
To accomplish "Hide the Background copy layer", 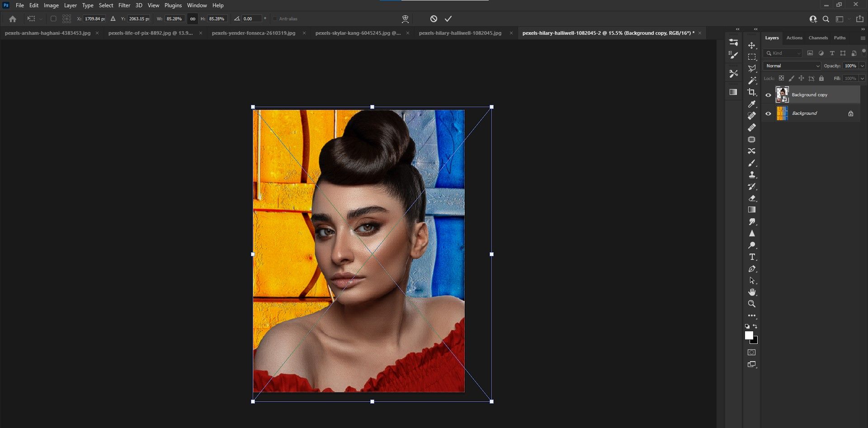I will click(x=768, y=95).
